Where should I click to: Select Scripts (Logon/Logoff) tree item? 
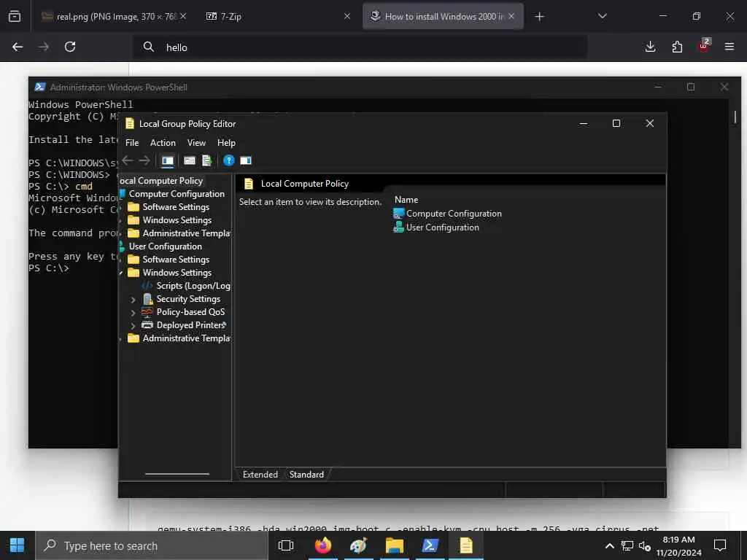[193, 286]
